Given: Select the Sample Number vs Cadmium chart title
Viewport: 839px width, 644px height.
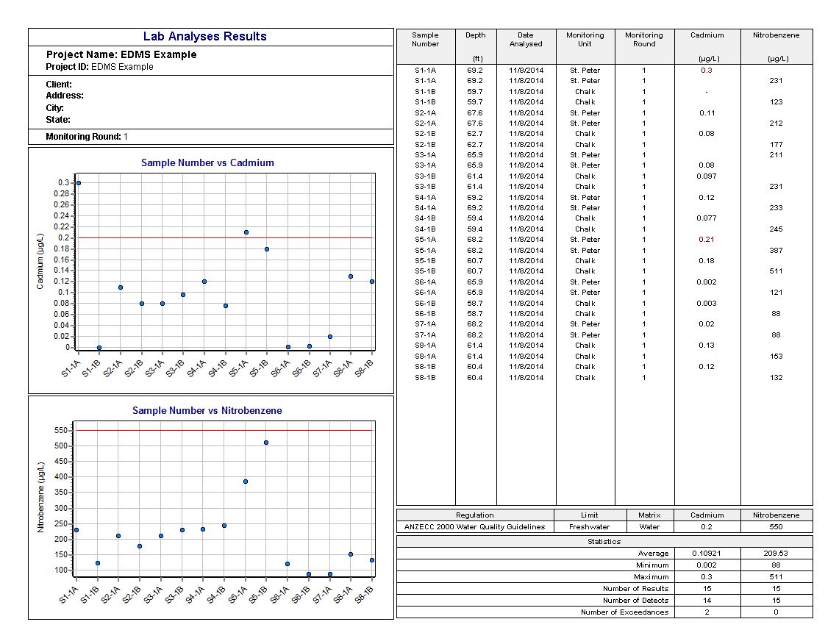Looking at the screenshot, I should (x=207, y=163).
